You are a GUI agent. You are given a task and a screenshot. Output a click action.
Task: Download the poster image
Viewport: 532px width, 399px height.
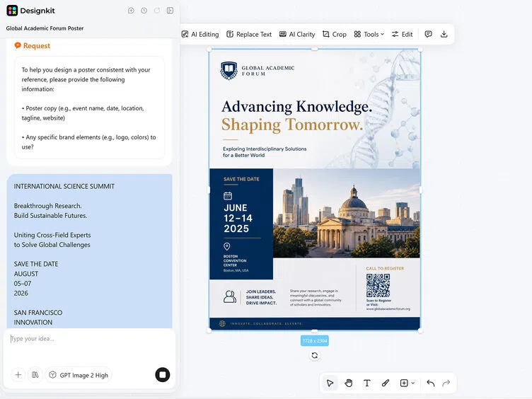(x=444, y=34)
